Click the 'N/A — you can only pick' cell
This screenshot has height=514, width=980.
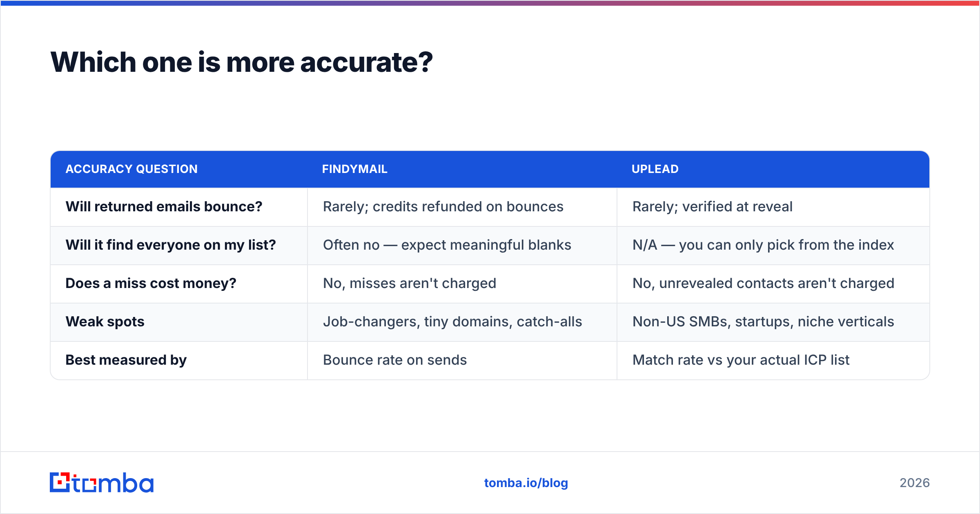coord(763,245)
